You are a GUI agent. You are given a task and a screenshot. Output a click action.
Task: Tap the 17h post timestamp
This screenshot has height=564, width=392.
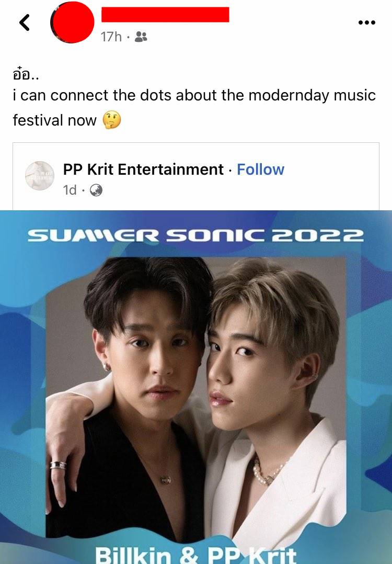click(111, 37)
